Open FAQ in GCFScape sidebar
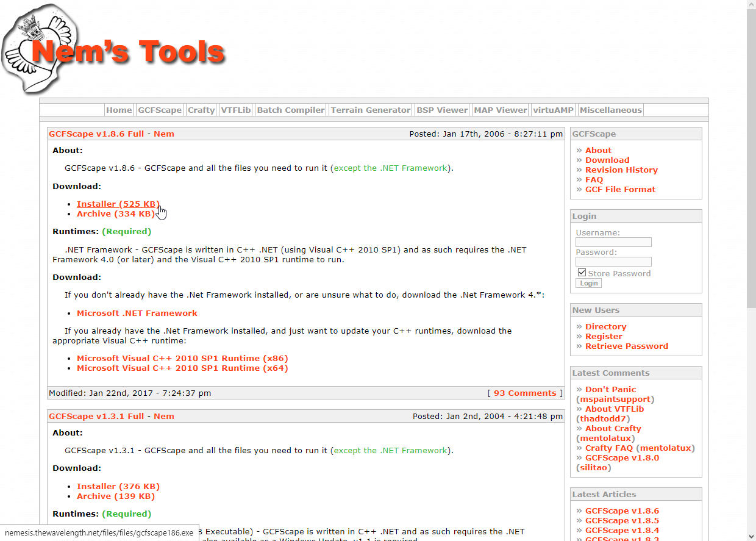The width and height of the screenshot is (756, 541). pos(594,179)
